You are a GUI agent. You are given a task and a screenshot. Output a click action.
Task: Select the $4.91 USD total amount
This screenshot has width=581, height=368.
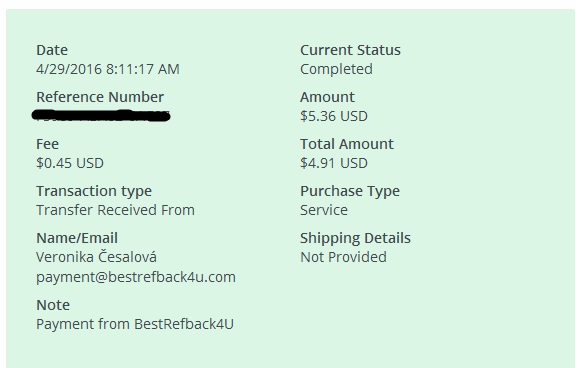334,163
